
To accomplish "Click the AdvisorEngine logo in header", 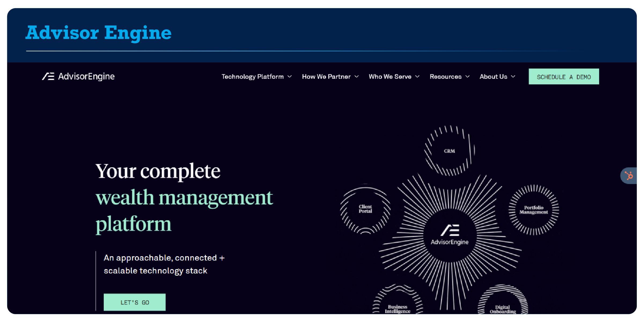I will pyautogui.click(x=78, y=77).
